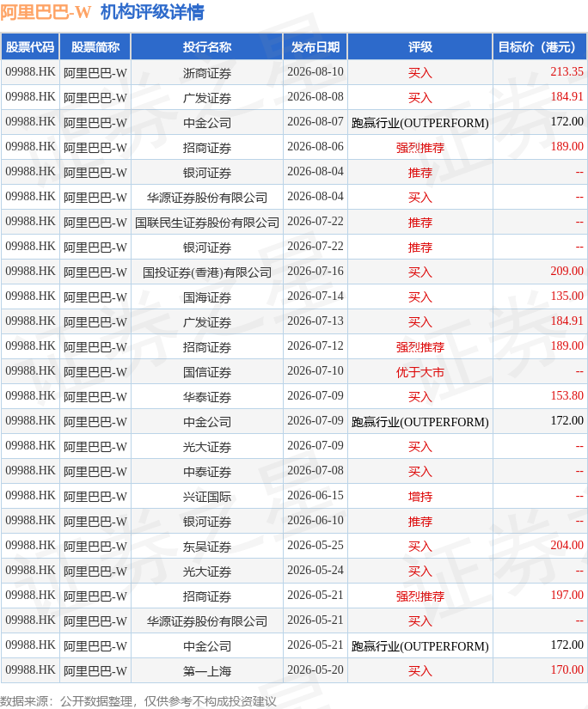The width and height of the screenshot is (588, 709).
Task: Select the 浙商证券 row name cell
Action: pos(207,72)
